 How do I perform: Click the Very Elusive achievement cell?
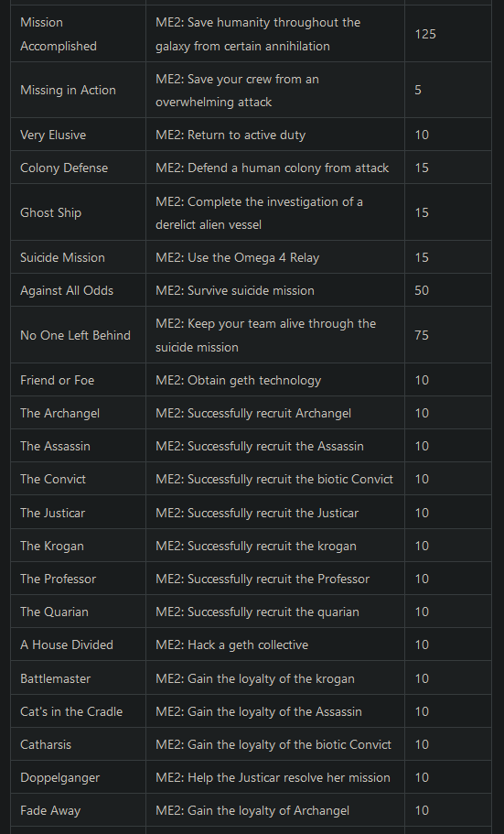coord(78,135)
